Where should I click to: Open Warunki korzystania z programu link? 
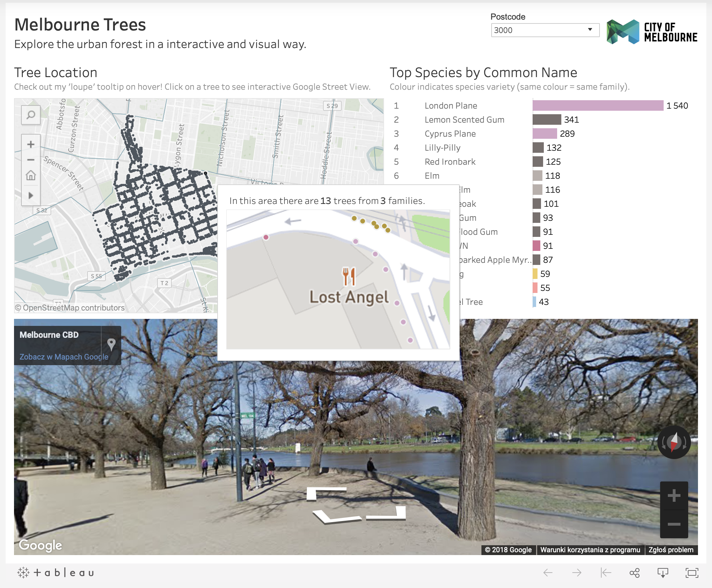point(590,550)
